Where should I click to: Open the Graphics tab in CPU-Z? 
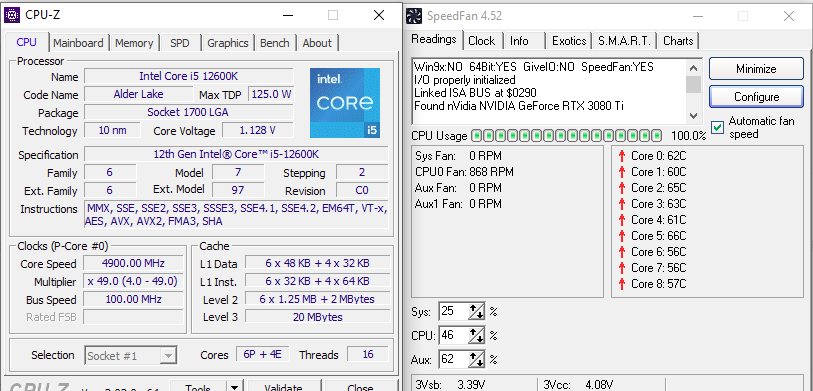pyautogui.click(x=228, y=43)
